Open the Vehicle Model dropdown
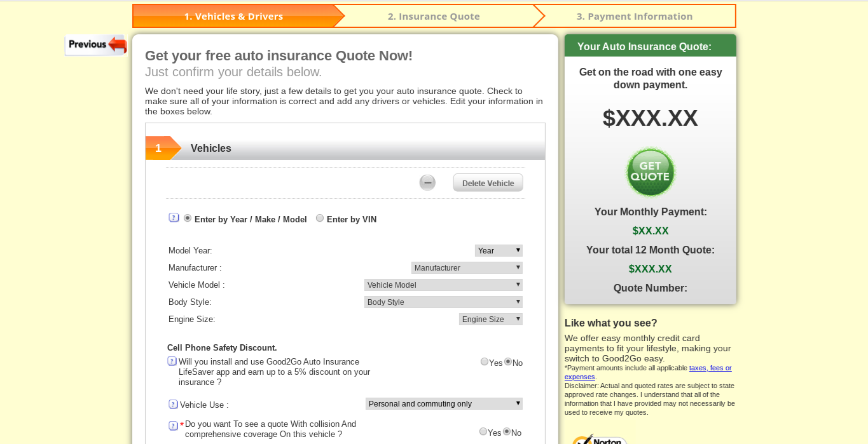 pyautogui.click(x=443, y=285)
